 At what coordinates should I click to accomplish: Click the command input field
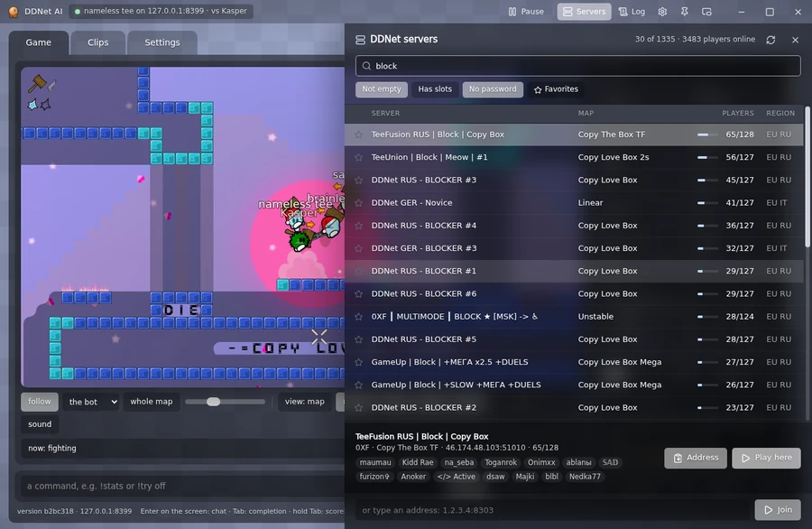[182, 486]
